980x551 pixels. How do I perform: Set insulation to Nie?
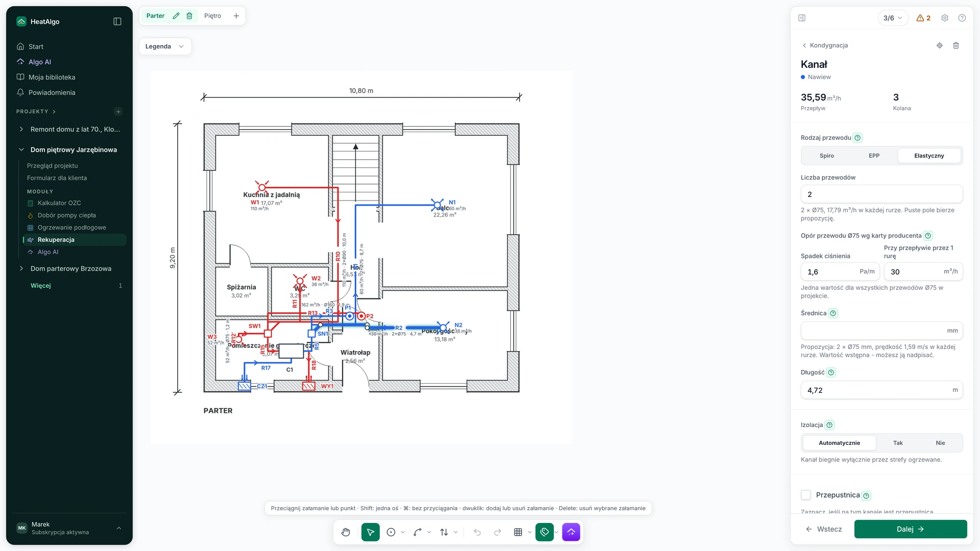(x=940, y=443)
